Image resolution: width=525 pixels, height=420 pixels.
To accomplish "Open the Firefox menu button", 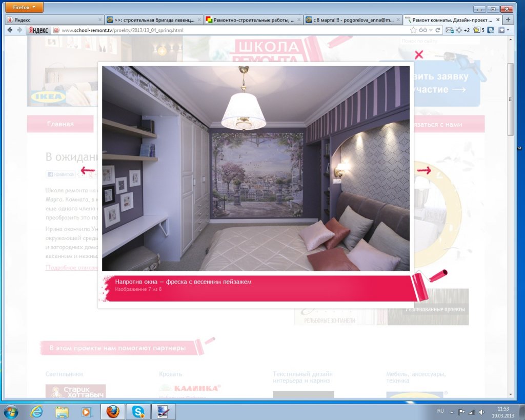I will click(24, 7).
